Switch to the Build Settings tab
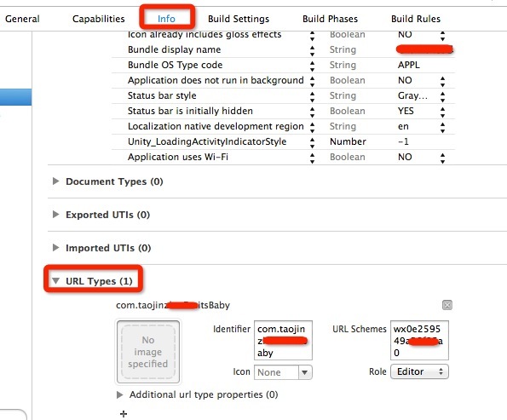Image resolution: width=507 pixels, height=420 pixels. click(x=239, y=19)
